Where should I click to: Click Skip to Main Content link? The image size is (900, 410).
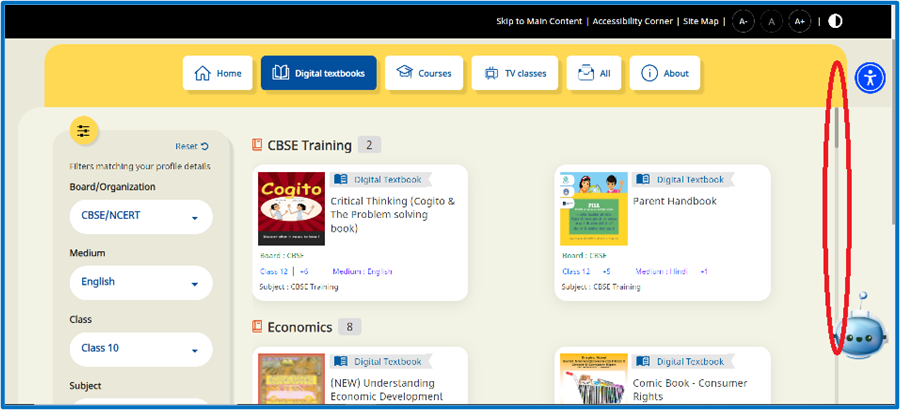[x=538, y=21]
